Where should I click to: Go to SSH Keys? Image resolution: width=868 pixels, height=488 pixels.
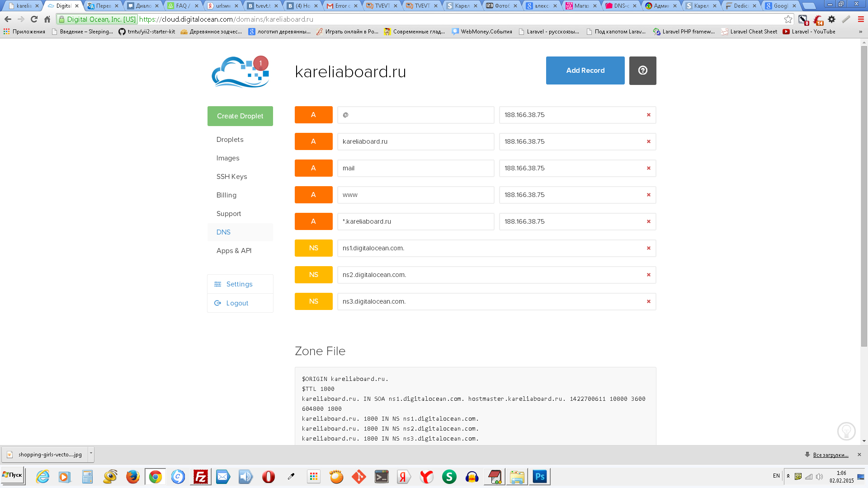click(x=231, y=177)
